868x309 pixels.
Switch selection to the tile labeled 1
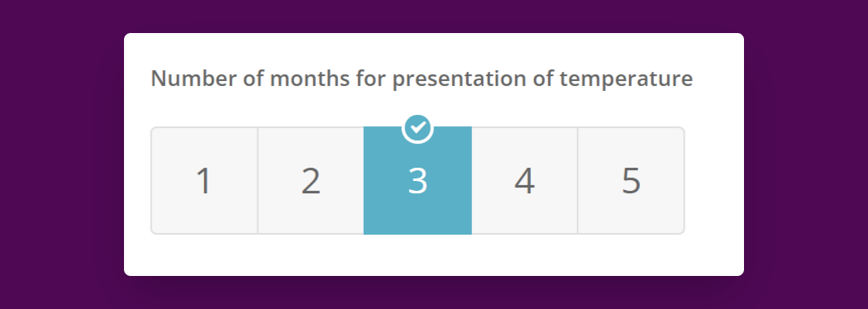pos(204,181)
